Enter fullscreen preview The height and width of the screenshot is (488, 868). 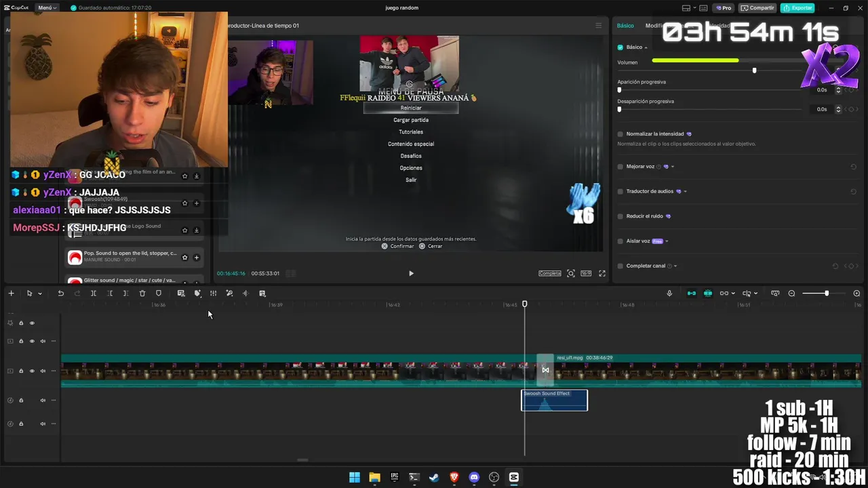tap(601, 273)
